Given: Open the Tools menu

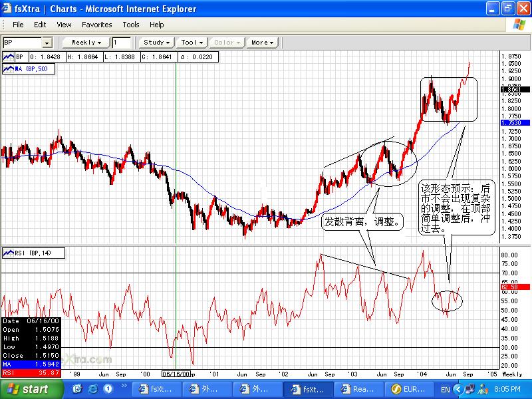Looking at the screenshot, I should pyautogui.click(x=130, y=25).
